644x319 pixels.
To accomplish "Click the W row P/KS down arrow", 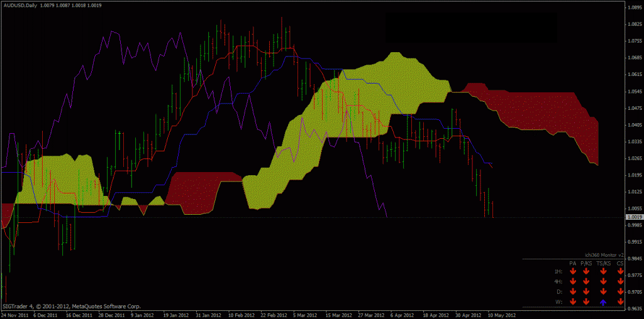I will click(x=586, y=302).
